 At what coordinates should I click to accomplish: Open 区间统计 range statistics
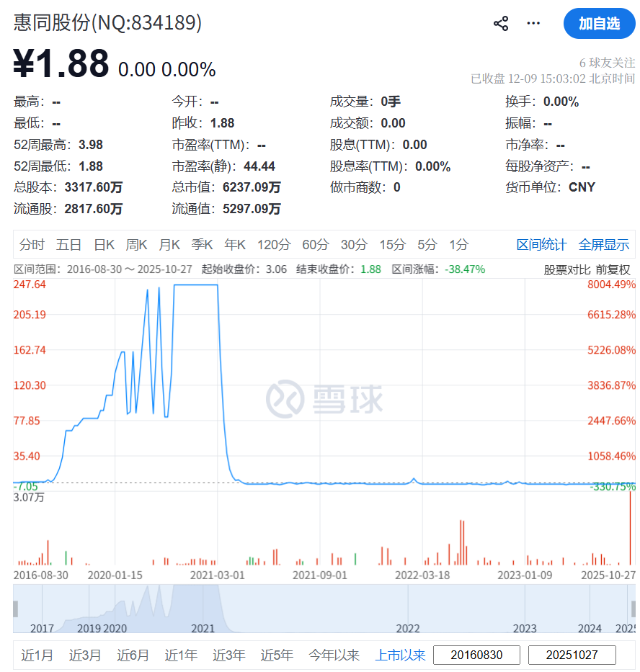coord(541,245)
